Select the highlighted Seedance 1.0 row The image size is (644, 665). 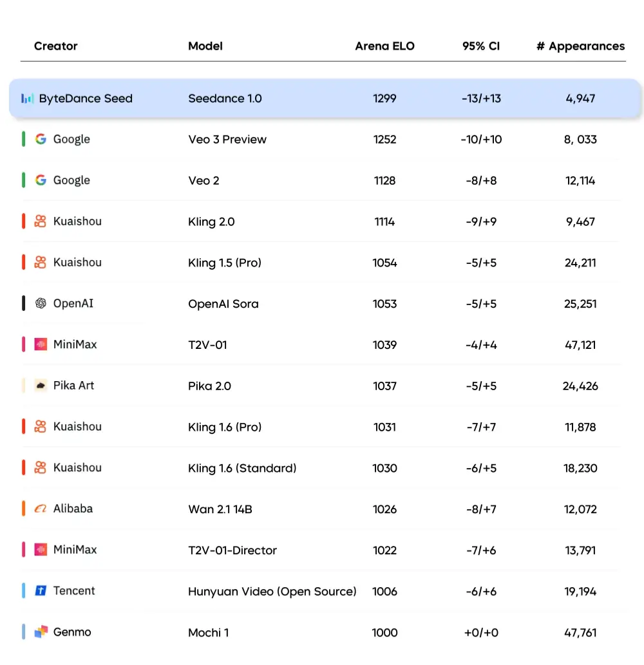322,98
